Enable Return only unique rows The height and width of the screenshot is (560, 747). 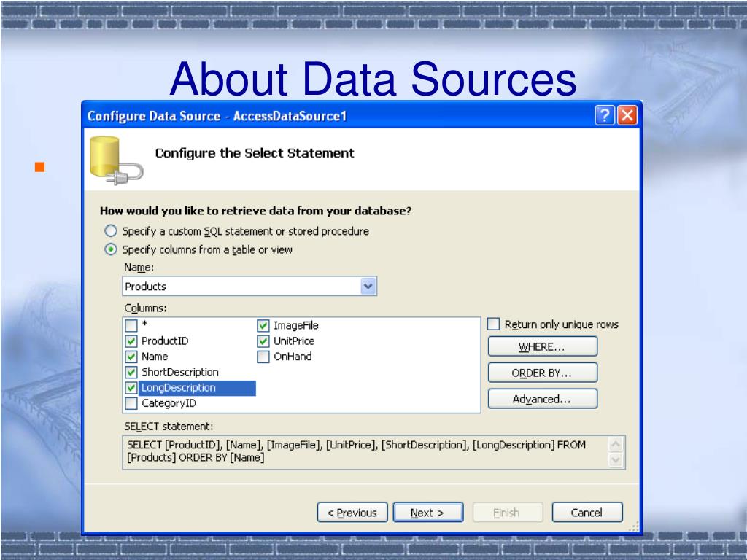tap(493, 324)
